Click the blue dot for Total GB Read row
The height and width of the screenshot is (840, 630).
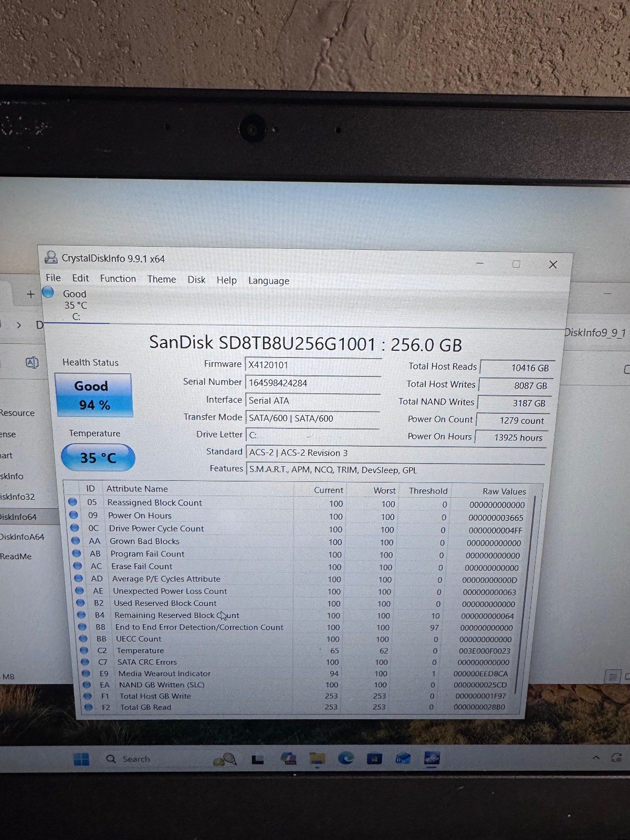pyautogui.click(x=89, y=707)
